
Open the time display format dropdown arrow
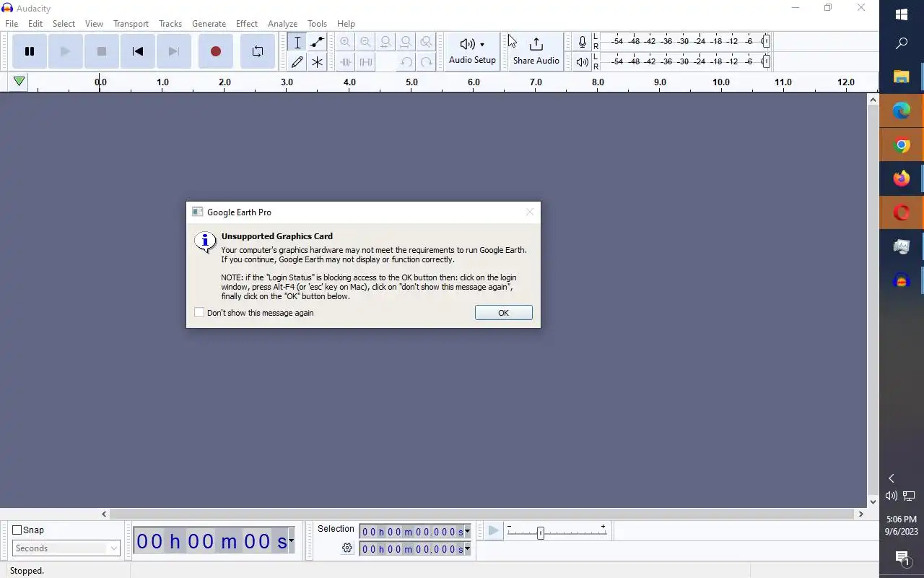point(291,540)
